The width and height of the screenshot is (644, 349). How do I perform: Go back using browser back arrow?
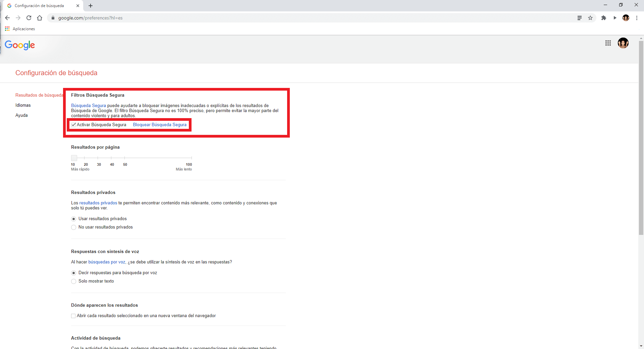tap(7, 18)
